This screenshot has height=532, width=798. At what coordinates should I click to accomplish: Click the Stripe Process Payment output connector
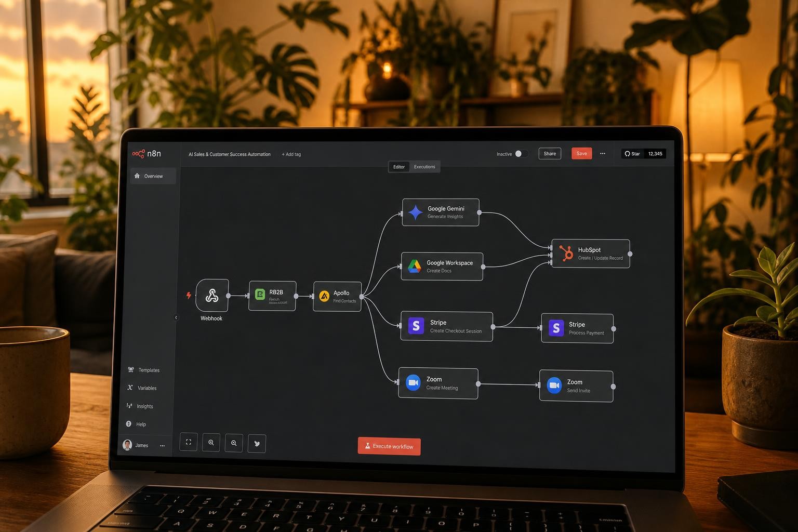614,329
